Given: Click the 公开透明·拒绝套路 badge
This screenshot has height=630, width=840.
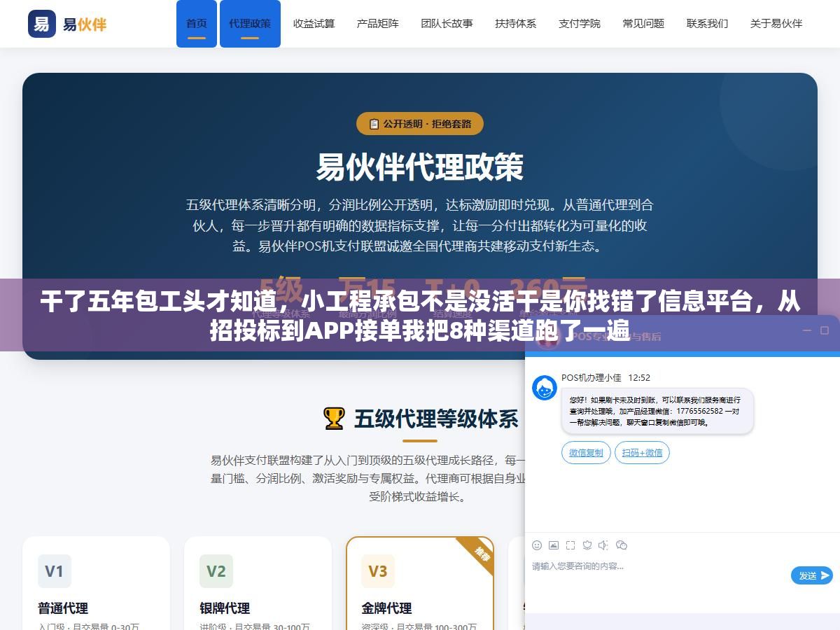Looking at the screenshot, I should (x=420, y=124).
